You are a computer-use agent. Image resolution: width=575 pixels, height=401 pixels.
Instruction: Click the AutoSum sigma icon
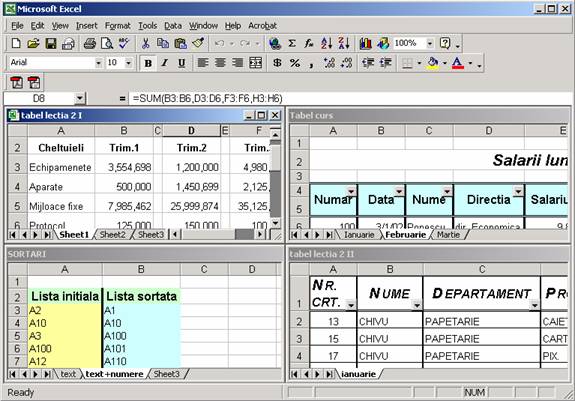pos(292,44)
